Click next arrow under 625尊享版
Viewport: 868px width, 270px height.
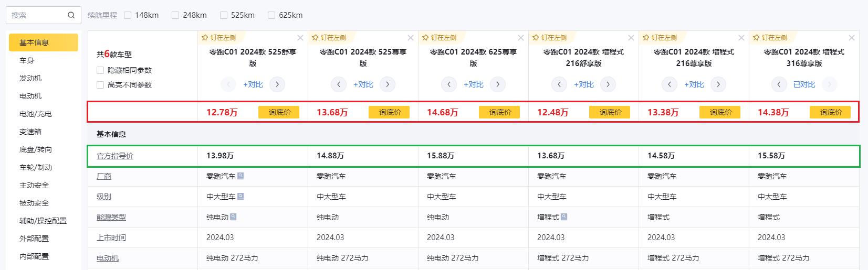[498, 84]
